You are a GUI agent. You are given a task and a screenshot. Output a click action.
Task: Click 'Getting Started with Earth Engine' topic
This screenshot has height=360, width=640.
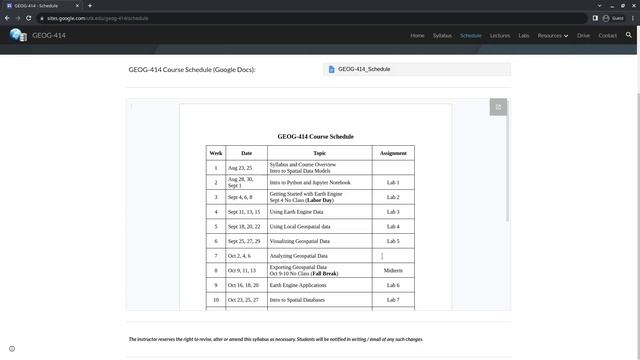[306, 194]
